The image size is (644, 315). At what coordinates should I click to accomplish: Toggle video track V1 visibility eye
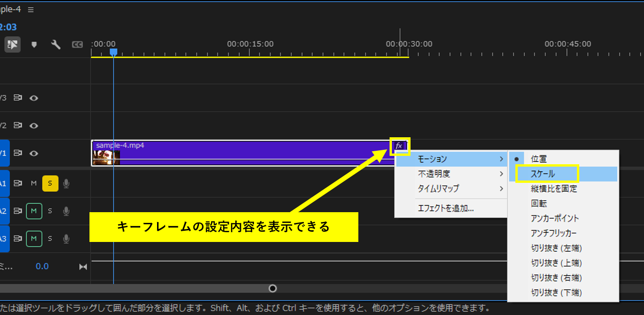click(x=34, y=153)
